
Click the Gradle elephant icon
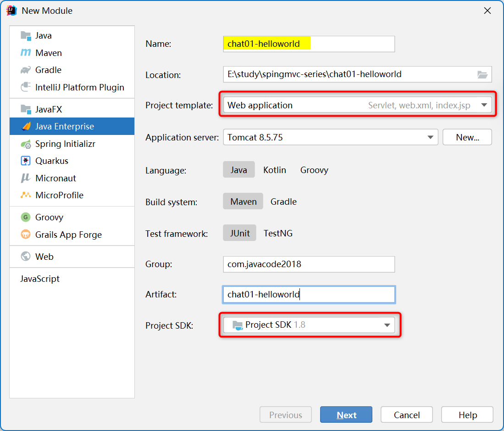point(26,70)
